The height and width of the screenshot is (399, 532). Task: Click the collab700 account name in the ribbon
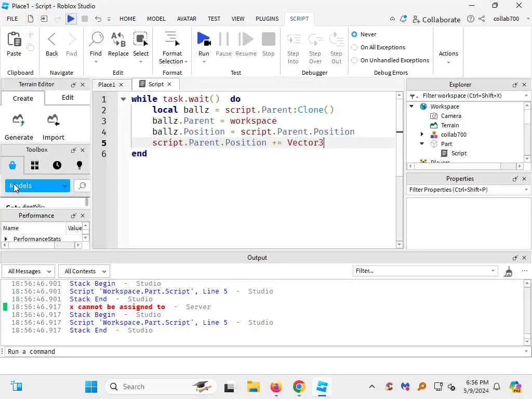coord(506,19)
